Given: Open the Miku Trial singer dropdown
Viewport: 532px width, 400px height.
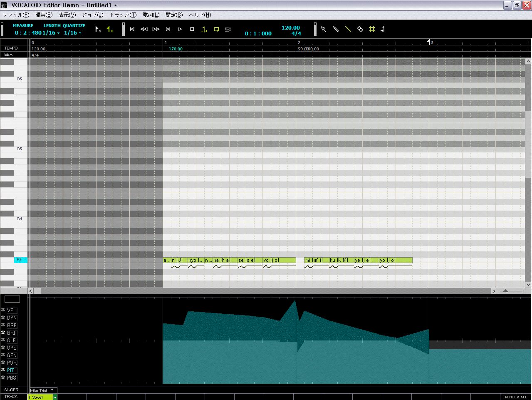Looking at the screenshot, I should click(x=42, y=390).
